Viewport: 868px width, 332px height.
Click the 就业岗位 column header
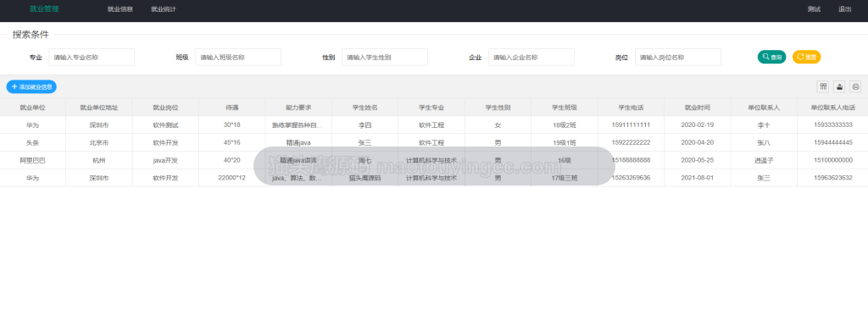click(x=165, y=108)
